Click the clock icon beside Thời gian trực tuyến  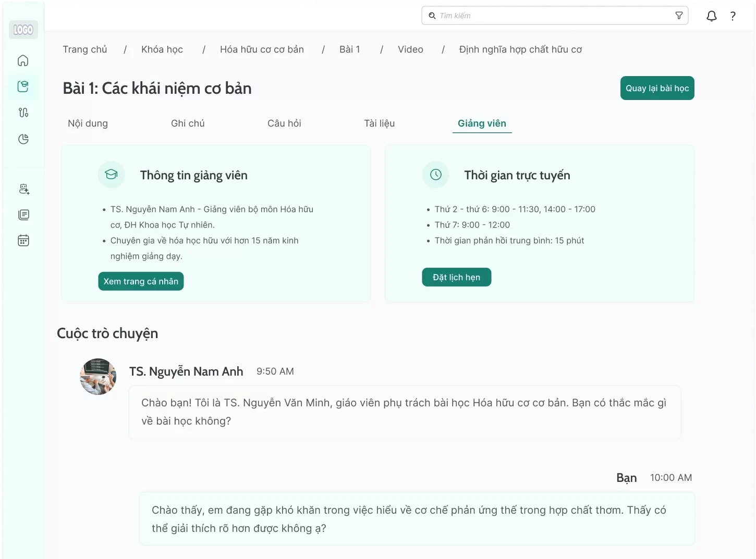[435, 175]
